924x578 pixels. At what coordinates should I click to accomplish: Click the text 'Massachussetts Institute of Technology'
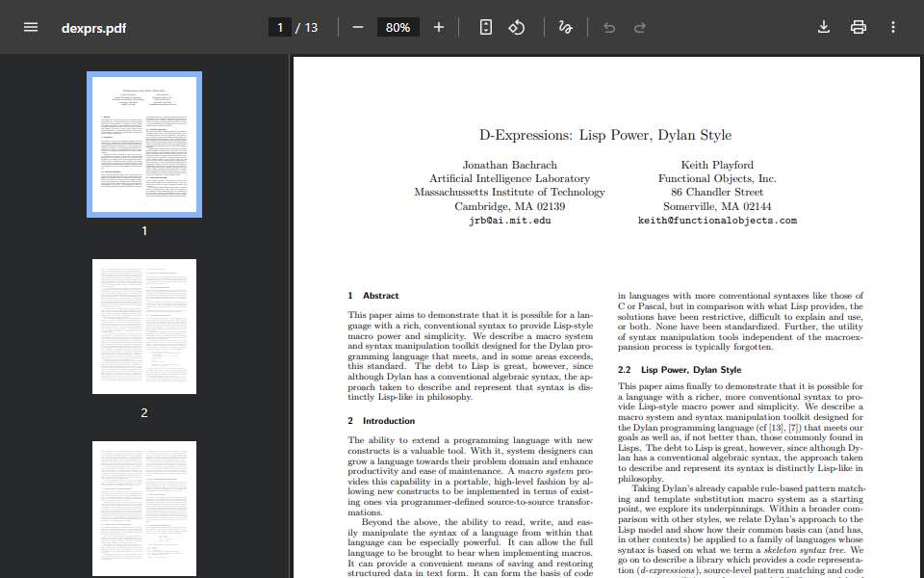tap(510, 193)
